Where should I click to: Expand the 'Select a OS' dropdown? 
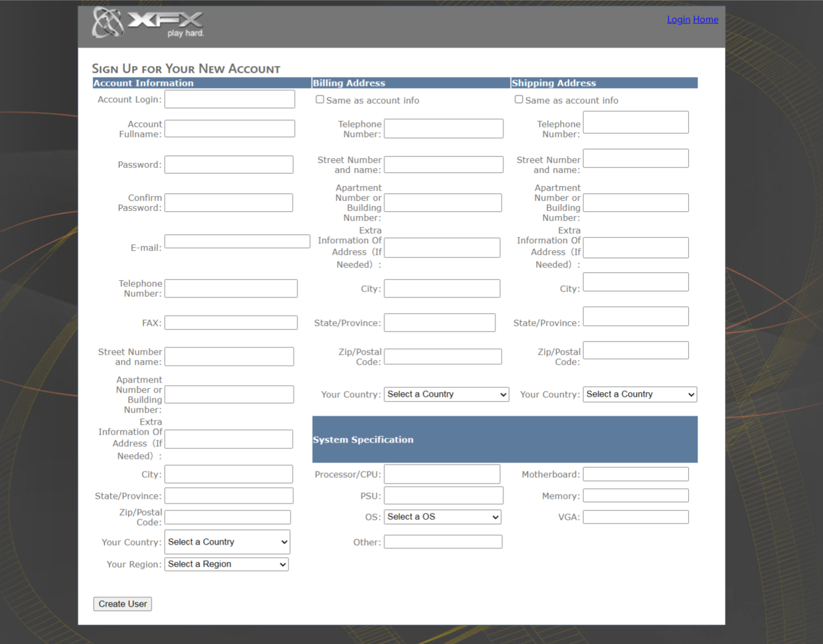[x=442, y=517]
